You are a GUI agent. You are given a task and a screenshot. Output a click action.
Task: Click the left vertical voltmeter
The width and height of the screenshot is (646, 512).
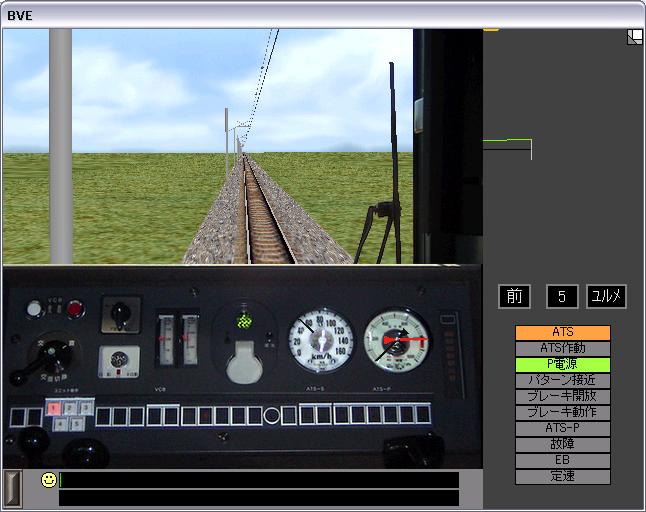166,340
